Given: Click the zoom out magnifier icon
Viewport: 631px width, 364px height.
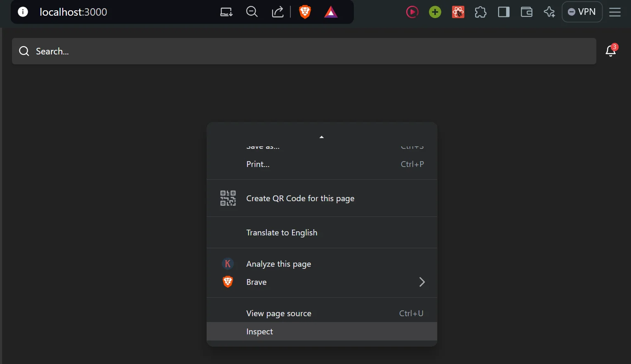Looking at the screenshot, I should point(252,12).
